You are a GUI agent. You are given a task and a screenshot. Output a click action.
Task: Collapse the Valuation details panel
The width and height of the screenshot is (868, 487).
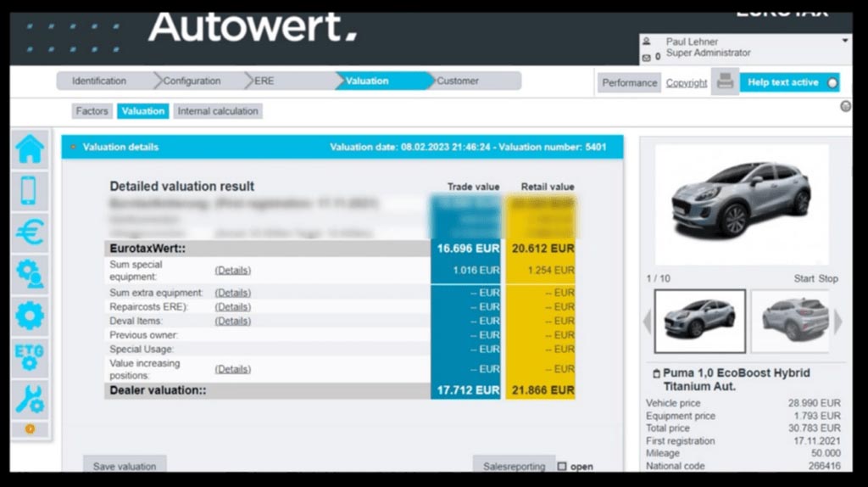(x=74, y=147)
